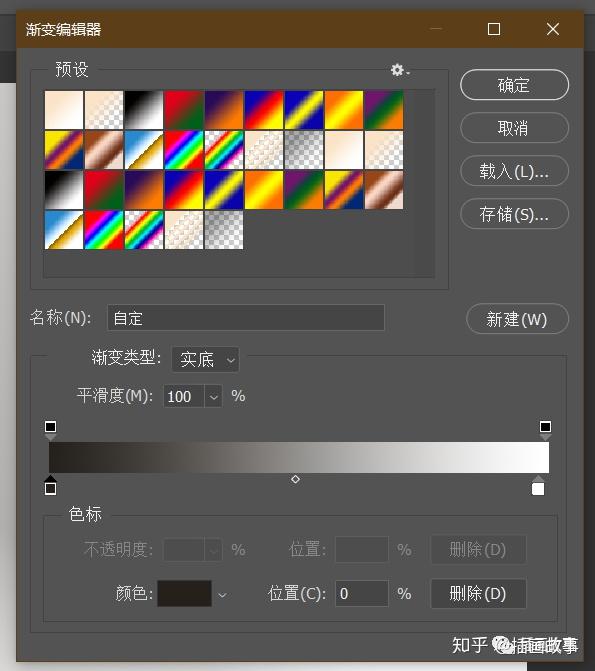Click the gradient preview bar

click(x=299, y=457)
